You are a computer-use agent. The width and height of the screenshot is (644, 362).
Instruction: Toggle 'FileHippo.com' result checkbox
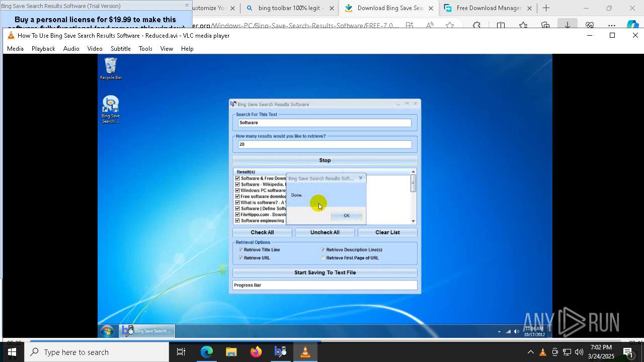237,215
